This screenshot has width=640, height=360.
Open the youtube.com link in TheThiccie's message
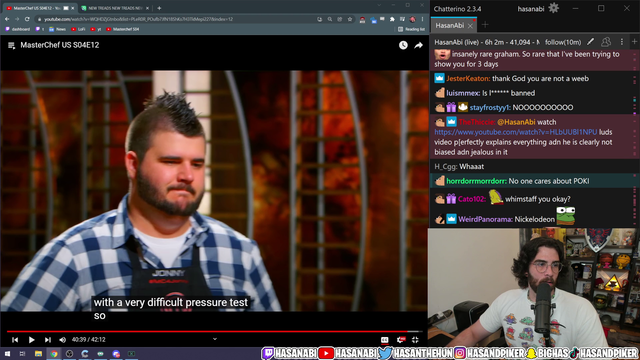point(516,132)
